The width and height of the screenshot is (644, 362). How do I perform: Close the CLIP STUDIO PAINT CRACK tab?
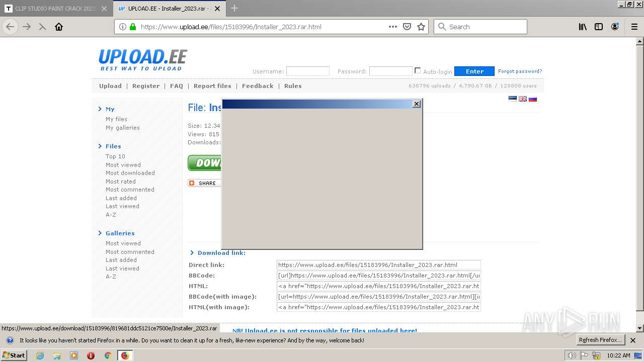(104, 9)
